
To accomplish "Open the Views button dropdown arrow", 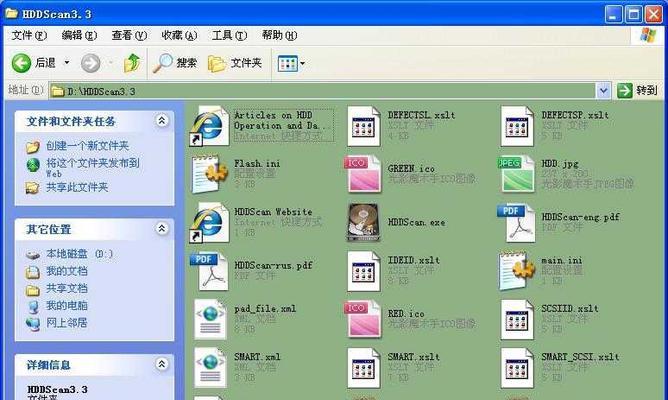I will click(x=302, y=63).
